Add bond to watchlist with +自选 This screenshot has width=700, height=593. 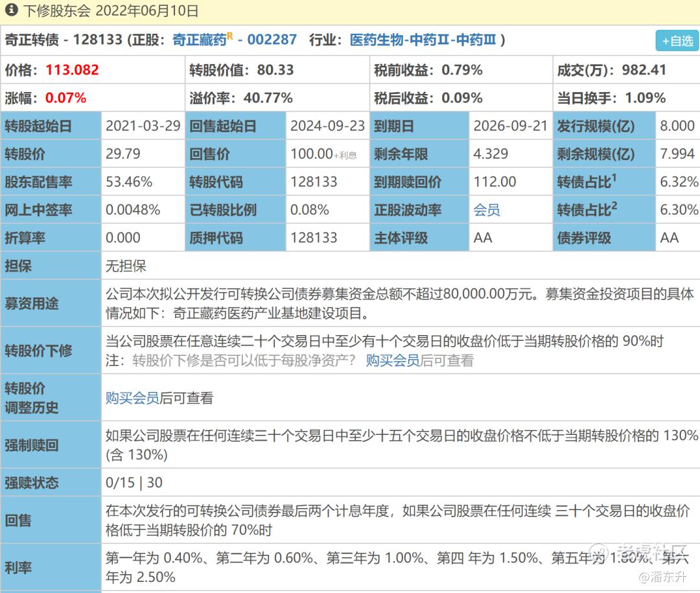pyautogui.click(x=677, y=41)
